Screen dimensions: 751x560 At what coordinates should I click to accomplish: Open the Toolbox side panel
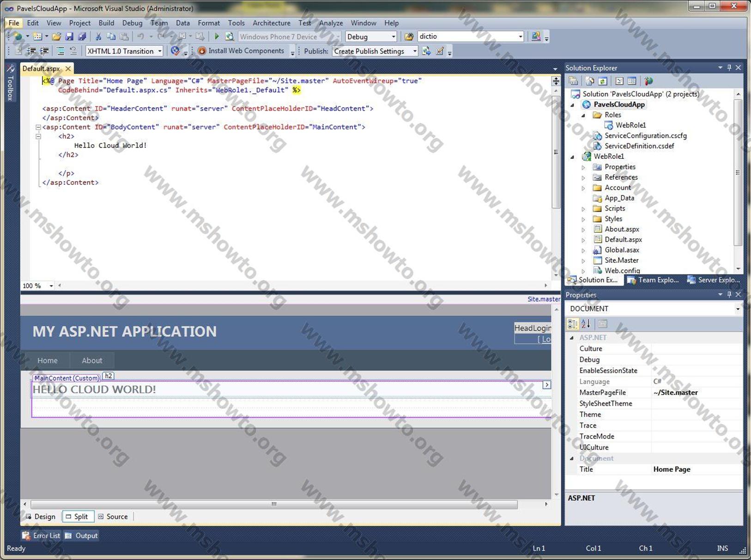pyautogui.click(x=10, y=82)
